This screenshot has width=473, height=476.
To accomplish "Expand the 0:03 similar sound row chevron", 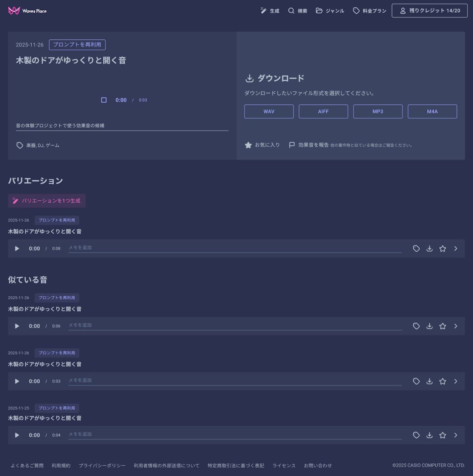I will [456, 381].
